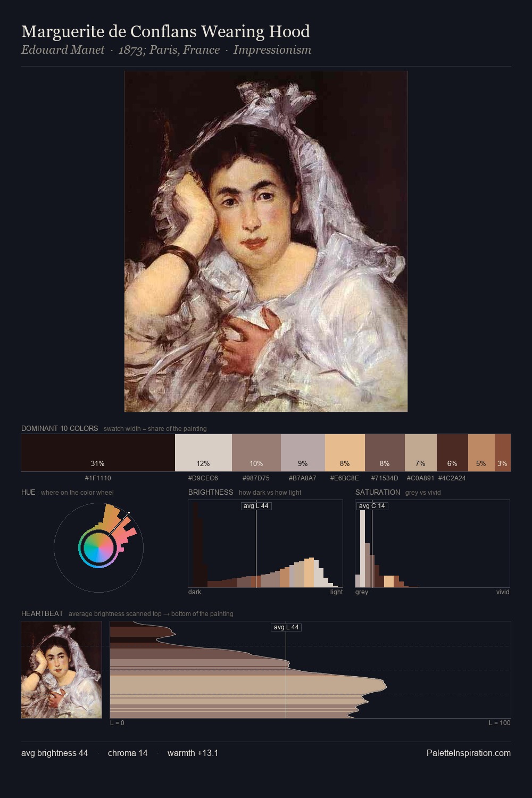532x798 pixels.
Task: Click the title 'Marguerite de Conflans Wearing Hood'
Action: pos(165,31)
